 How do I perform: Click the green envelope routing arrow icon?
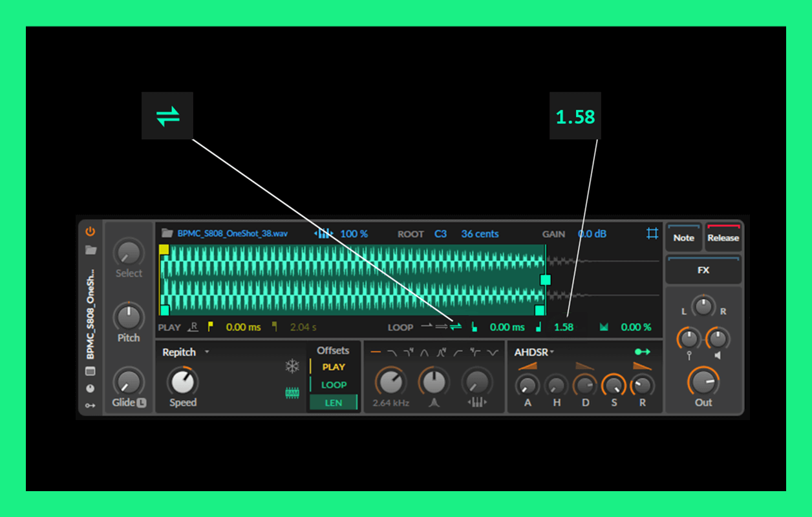point(642,352)
